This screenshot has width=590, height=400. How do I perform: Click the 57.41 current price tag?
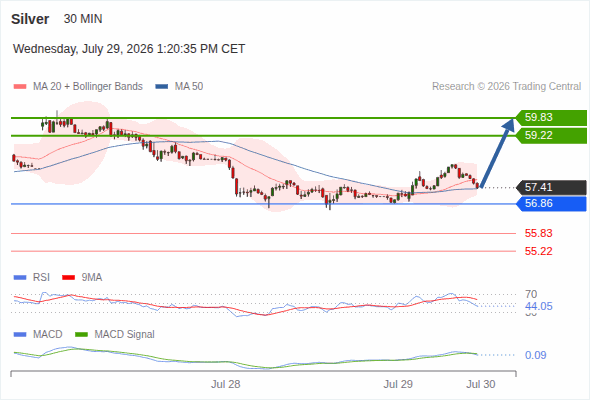(551, 187)
